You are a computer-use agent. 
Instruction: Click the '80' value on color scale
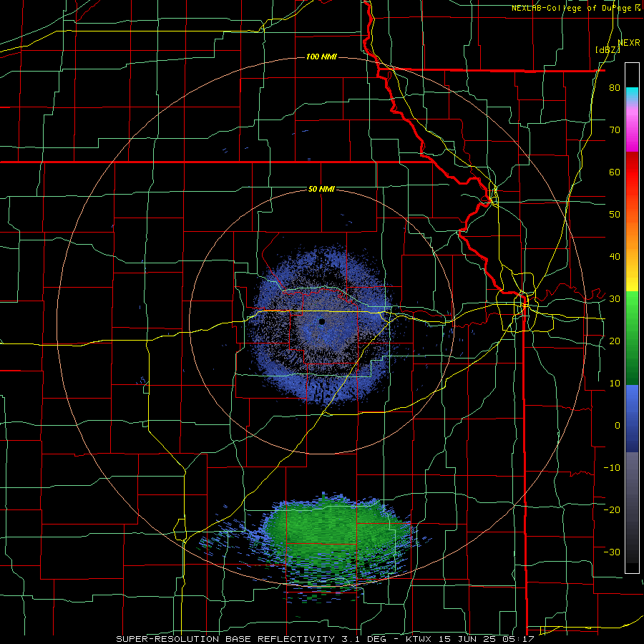pyautogui.click(x=615, y=87)
